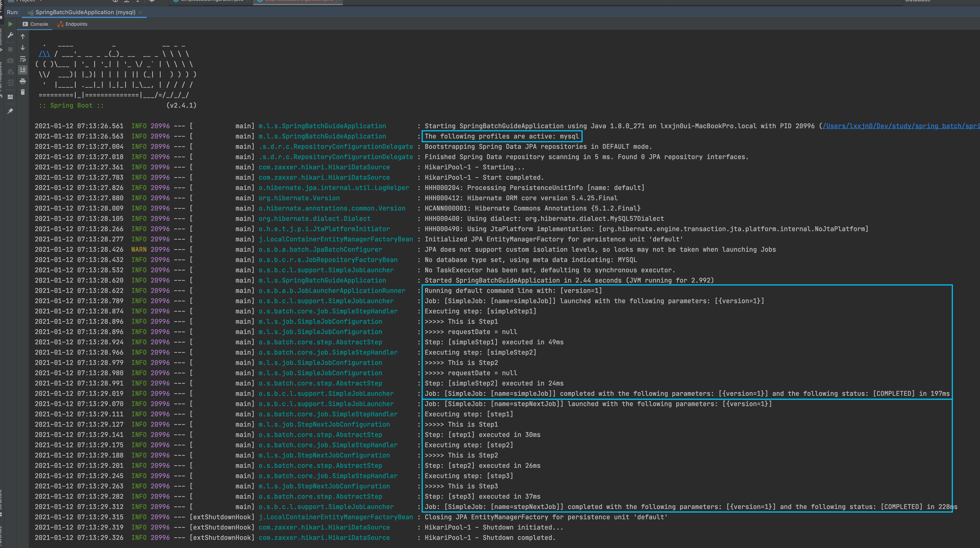Click the Console tab's terminal icon
Screen dimensions: 980x548
[x=25, y=24]
